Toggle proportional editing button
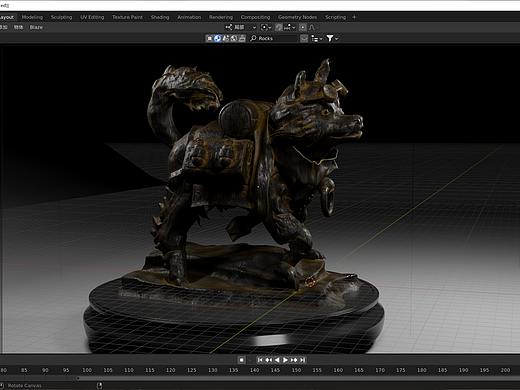The width and height of the screenshot is (520, 390). point(303,27)
